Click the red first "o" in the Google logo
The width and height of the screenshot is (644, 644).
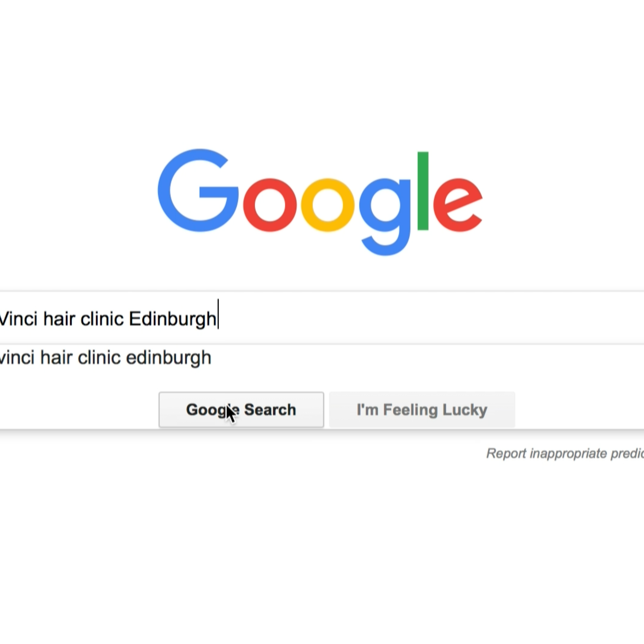[270, 205]
